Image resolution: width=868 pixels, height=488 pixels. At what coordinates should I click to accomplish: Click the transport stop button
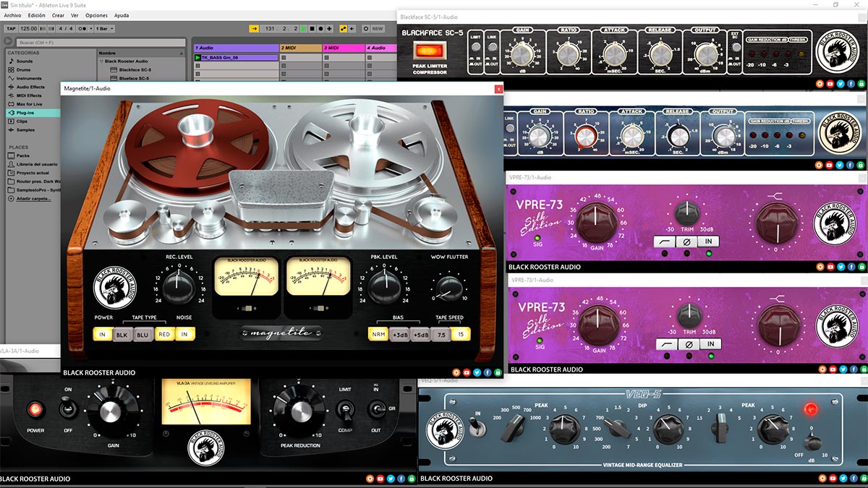pyautogui.click(x=312, y=28)
